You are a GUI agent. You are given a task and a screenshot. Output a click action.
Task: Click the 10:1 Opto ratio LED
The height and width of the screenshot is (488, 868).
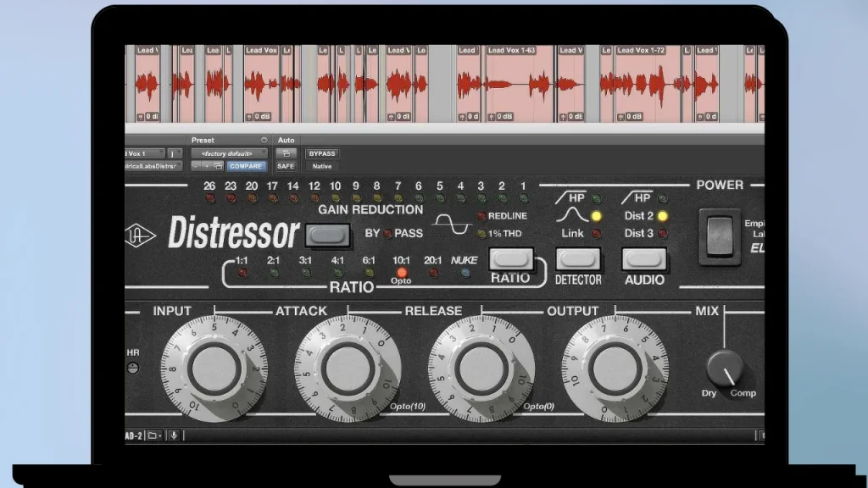(401, 272)
